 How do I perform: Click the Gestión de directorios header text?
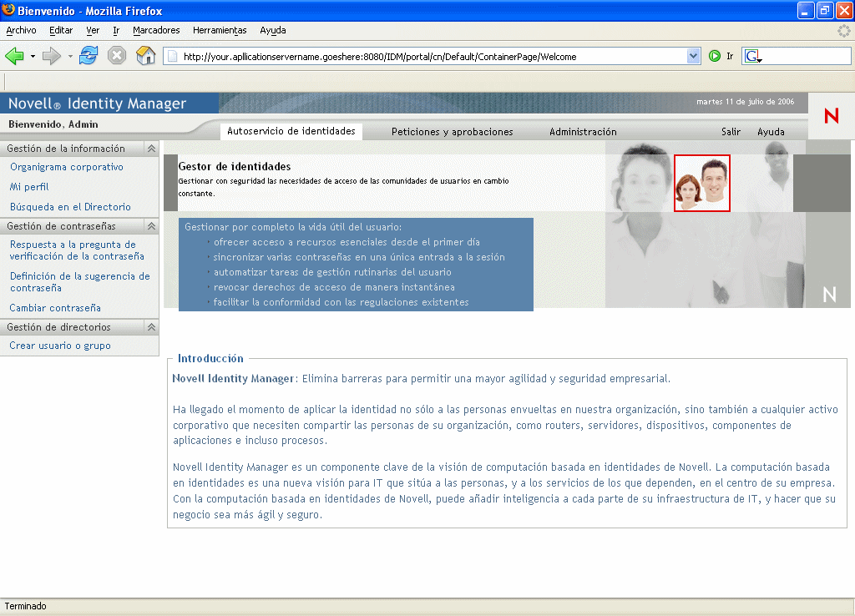(x=59, y=327)
